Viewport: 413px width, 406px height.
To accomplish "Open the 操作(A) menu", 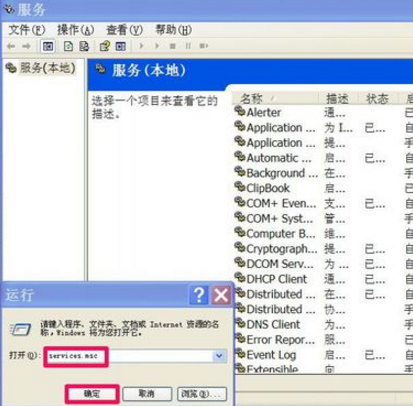I will pyautogui.click(x=76, y=30).
